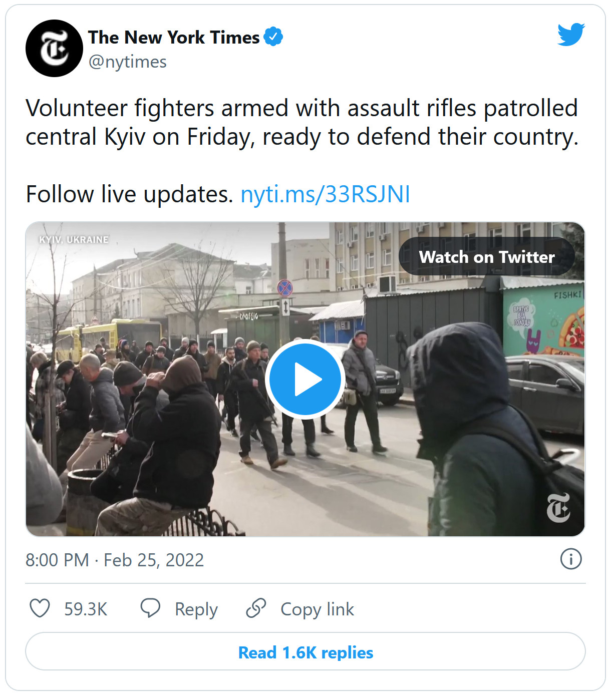Click the Copy link text

point(317,609)
